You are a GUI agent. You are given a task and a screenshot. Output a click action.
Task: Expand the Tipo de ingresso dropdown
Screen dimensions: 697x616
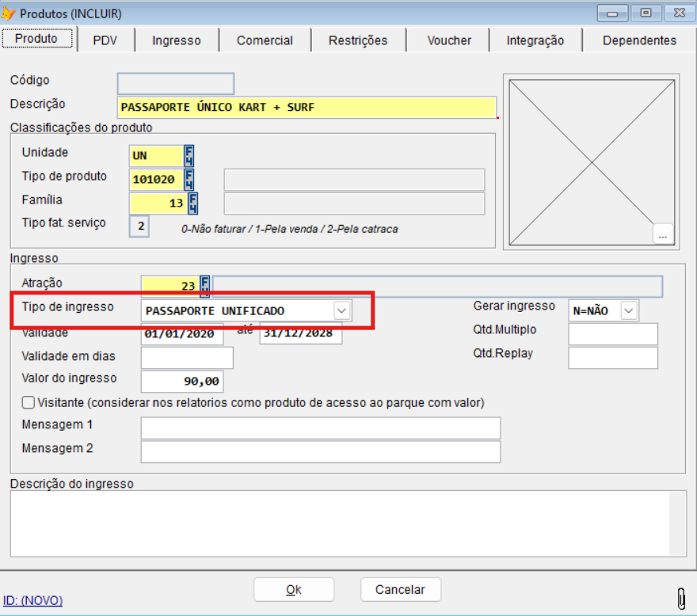(342, 310)
